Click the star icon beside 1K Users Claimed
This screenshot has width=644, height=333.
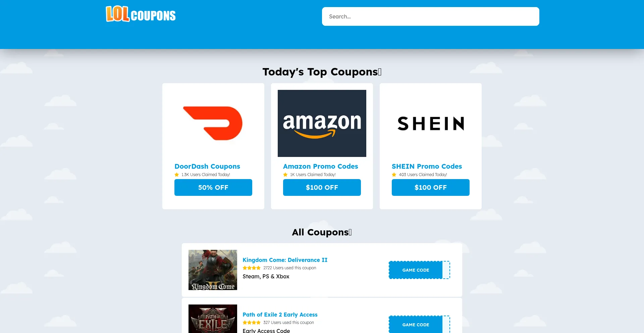(x=285, y=175)
